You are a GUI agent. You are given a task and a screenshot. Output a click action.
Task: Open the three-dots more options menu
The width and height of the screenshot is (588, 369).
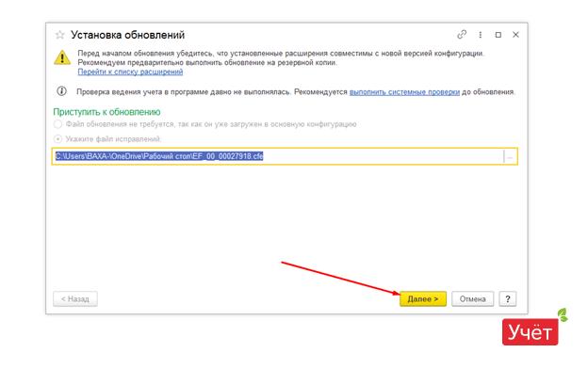pyautogui.click(x=480, y=35)
